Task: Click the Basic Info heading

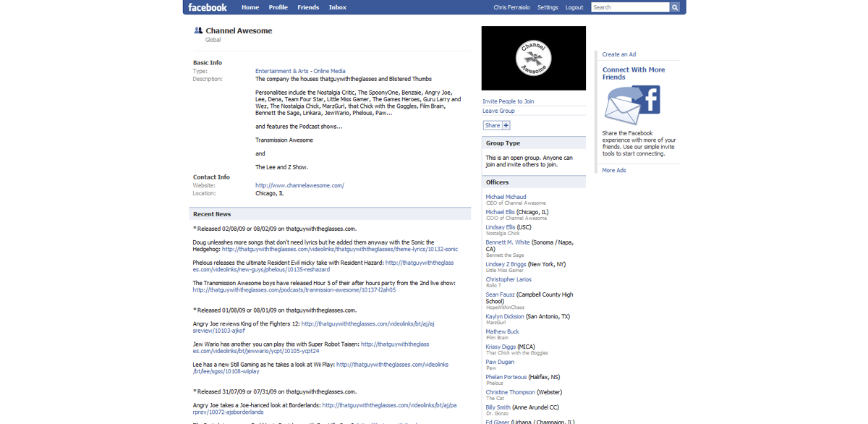Action: click(x=208, y=63)
